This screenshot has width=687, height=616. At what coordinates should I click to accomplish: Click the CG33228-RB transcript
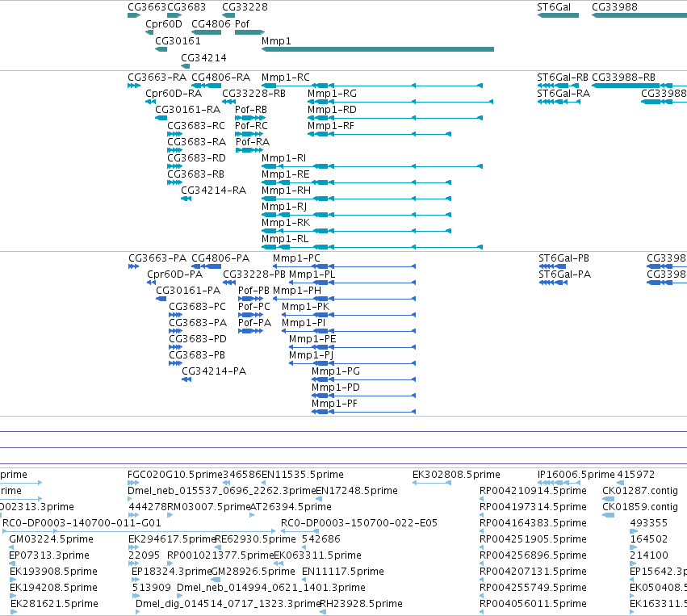click(x=228, y=102)
